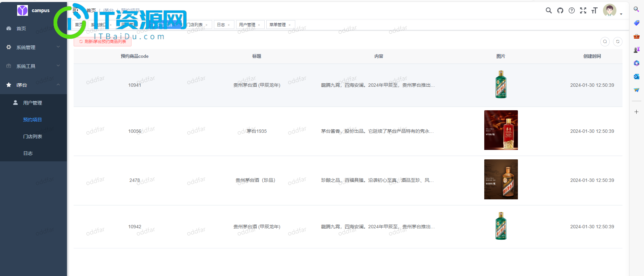Click content text starting 珍酿之品，百福具臻
Viewport: 644px width, 276px height.
click(377, 181)
